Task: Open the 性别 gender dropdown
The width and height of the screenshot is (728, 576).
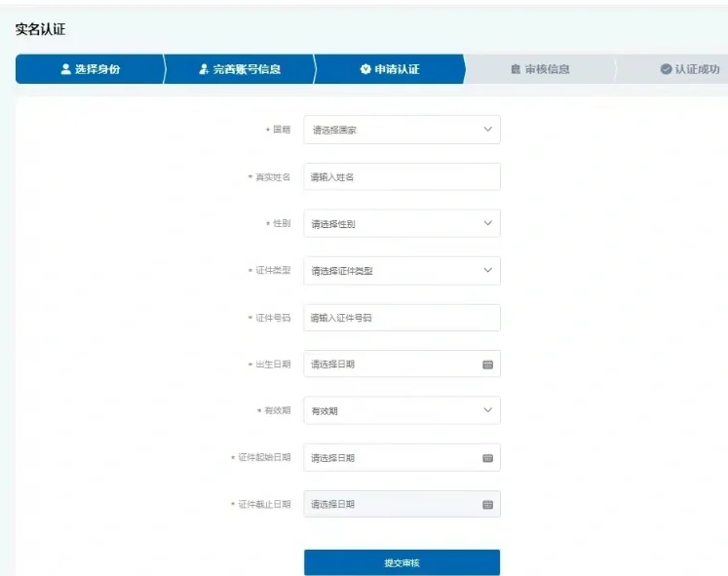Action: tap(402, 224)
